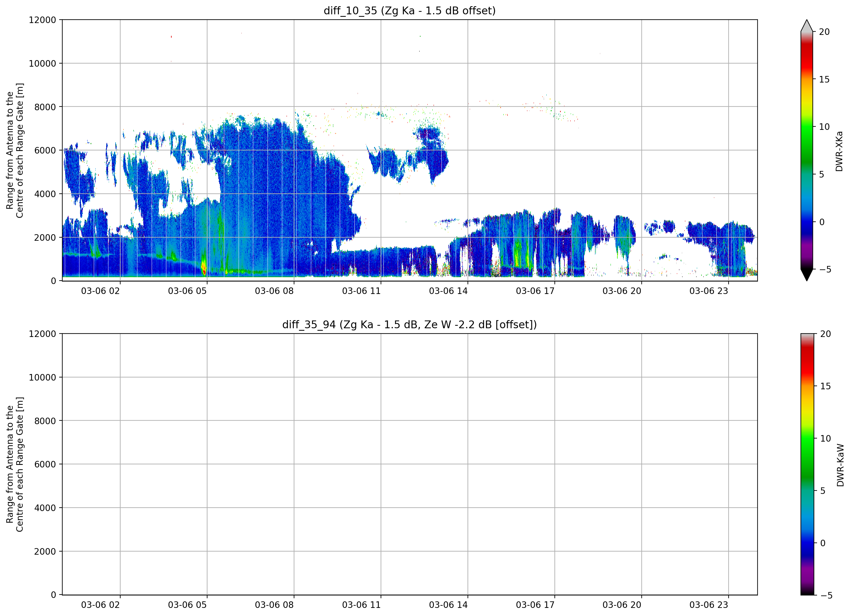Click the 4000 y-tick of diff_35_94 plot

point(45,508)
